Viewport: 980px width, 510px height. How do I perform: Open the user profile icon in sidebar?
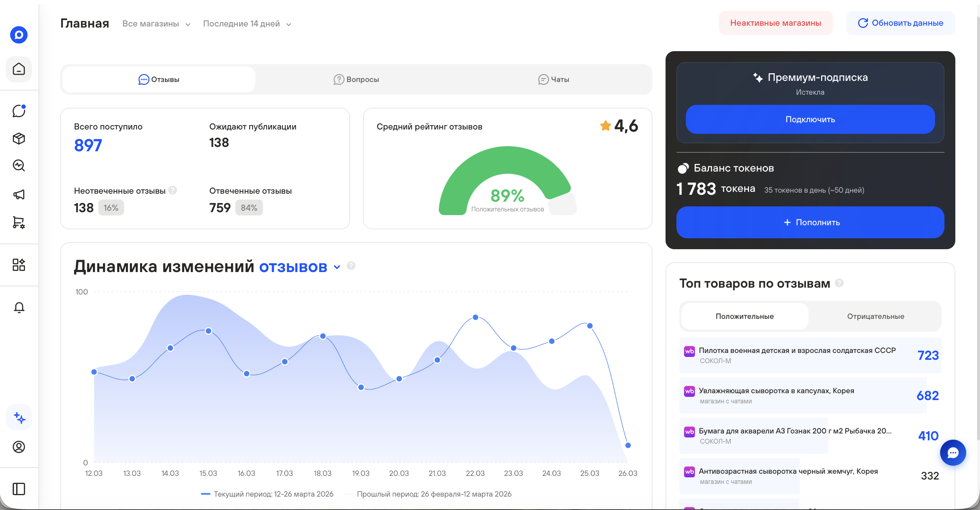tap(18, 447)
